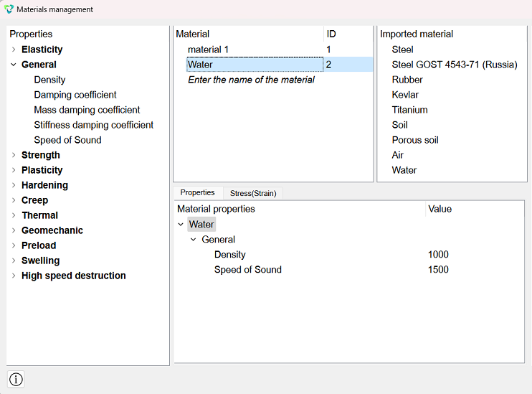Screen dimensions: 532x394
Task: Click the info icon at bottom left
Action: pyautogui.click(x=16, y=379)
